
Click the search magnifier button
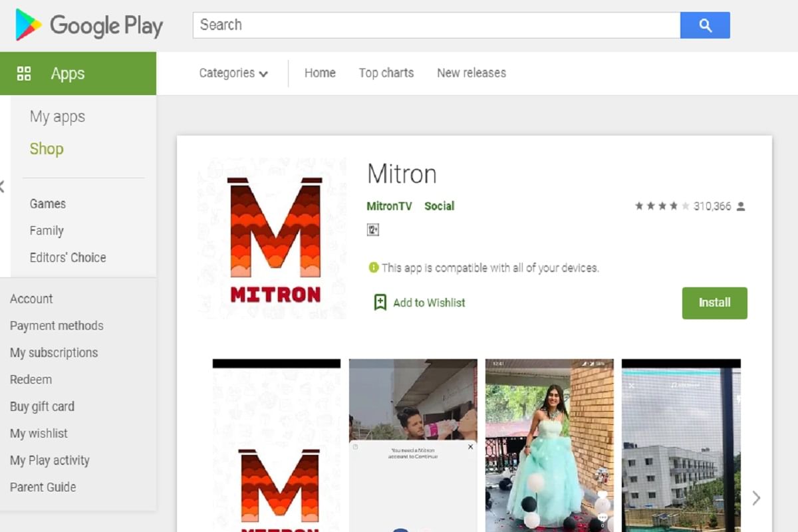pyautogui.click(x=704, y=25)
